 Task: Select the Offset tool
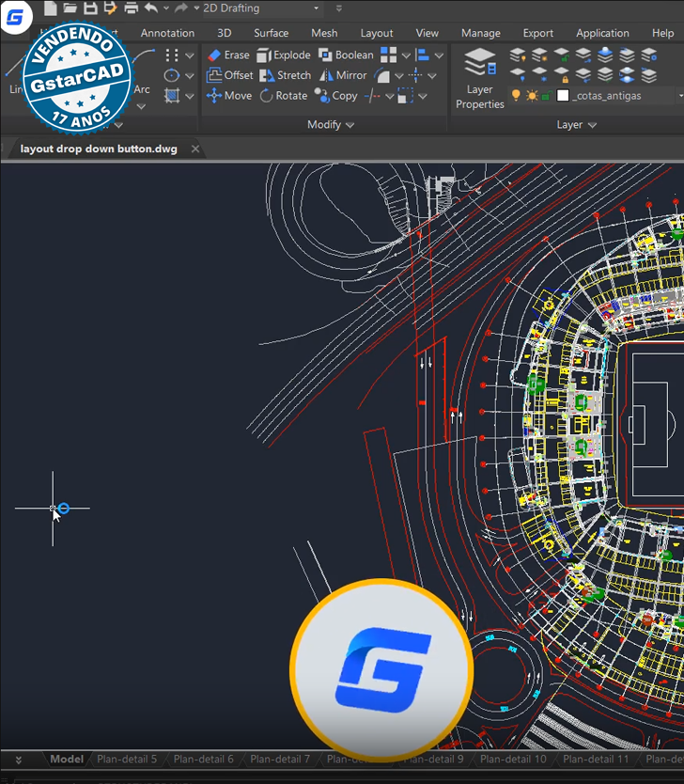pyautogui.click(x=230, y=75)
